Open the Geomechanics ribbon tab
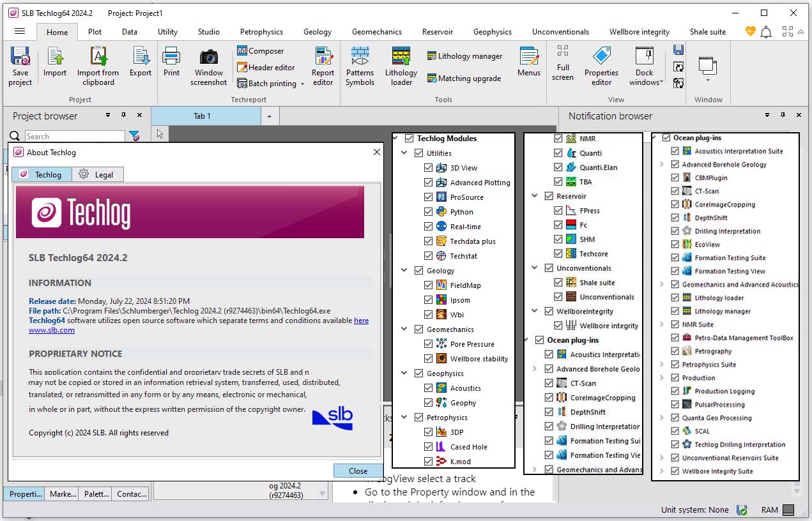This screenshot has height=521, width=812. (x=377, y=32)
